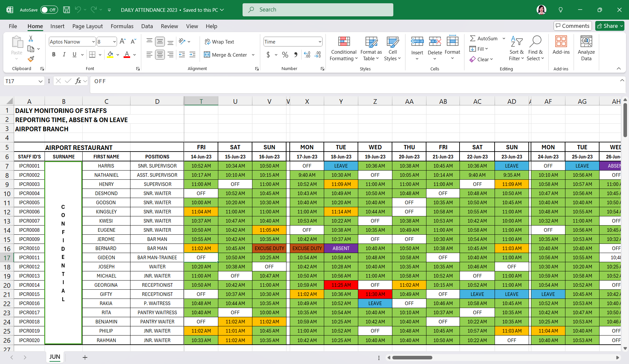Apply Accounting Number Format dollar icon
The width and height of the screenshot is (629, 364).
[x=268, y=55]
